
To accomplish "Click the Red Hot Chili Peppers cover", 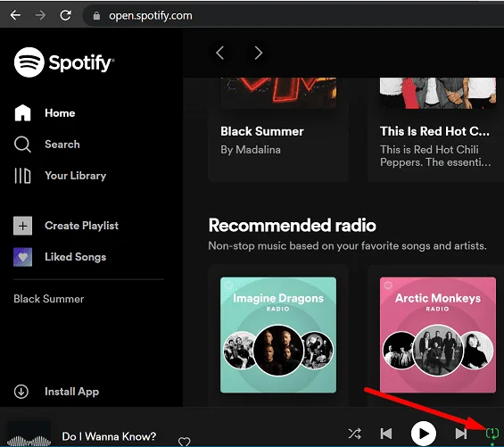I will [x=438, y=93].
